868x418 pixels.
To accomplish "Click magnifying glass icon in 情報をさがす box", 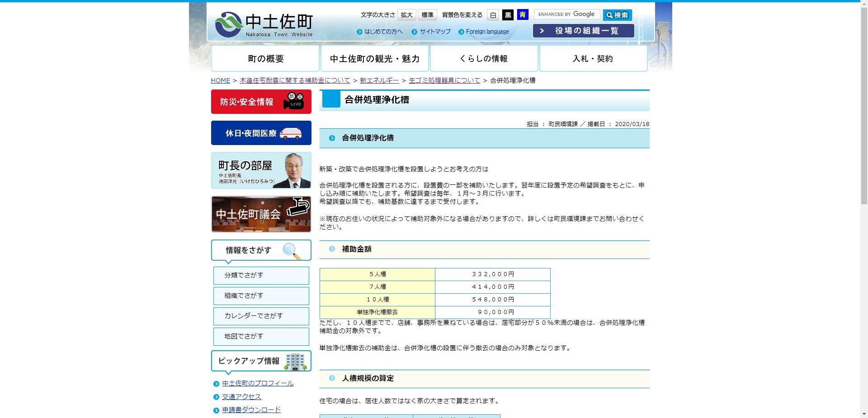I will 290,250.
